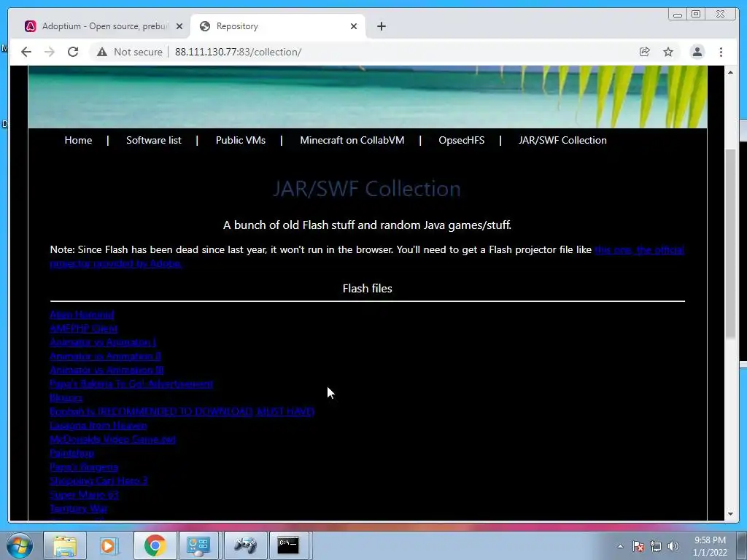Open the Software list nav link
The width and height of the screenshot is (747, 560).
click(x=153, y=140)
